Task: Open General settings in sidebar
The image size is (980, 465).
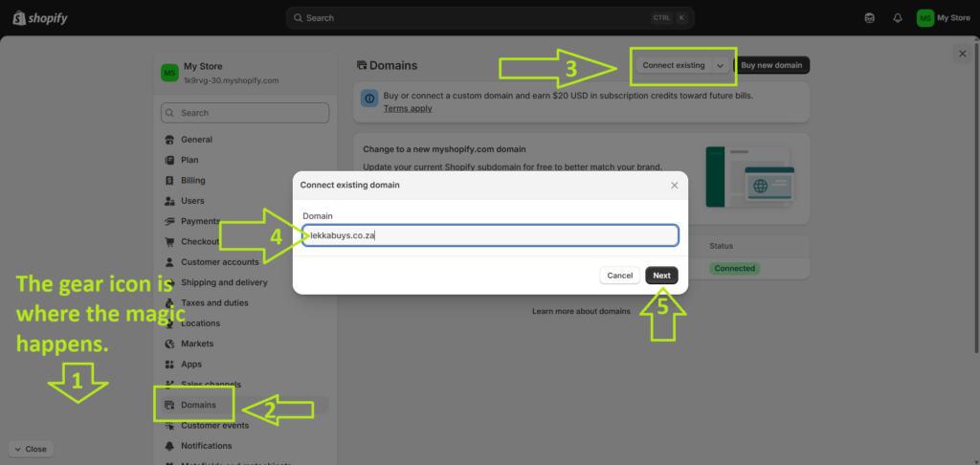Action: [196, 140]
